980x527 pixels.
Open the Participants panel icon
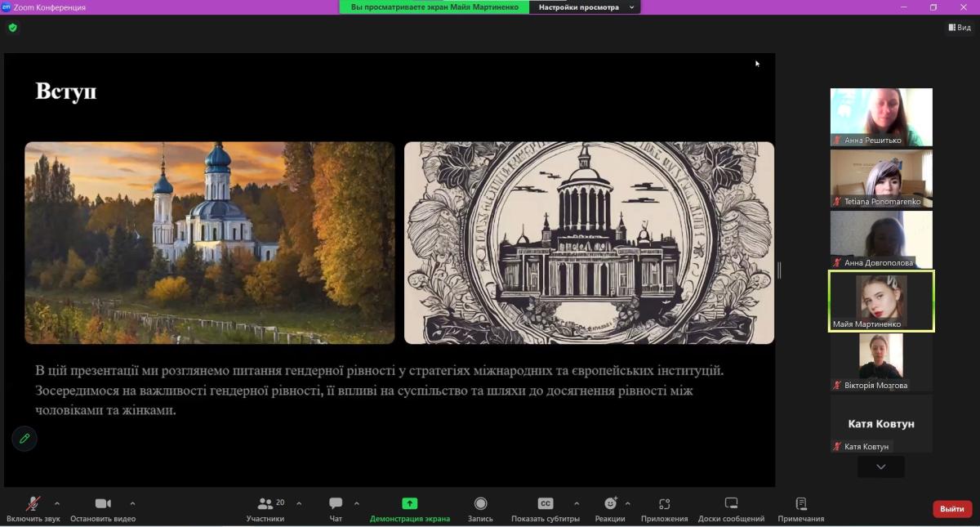click(x=265, y=504)
